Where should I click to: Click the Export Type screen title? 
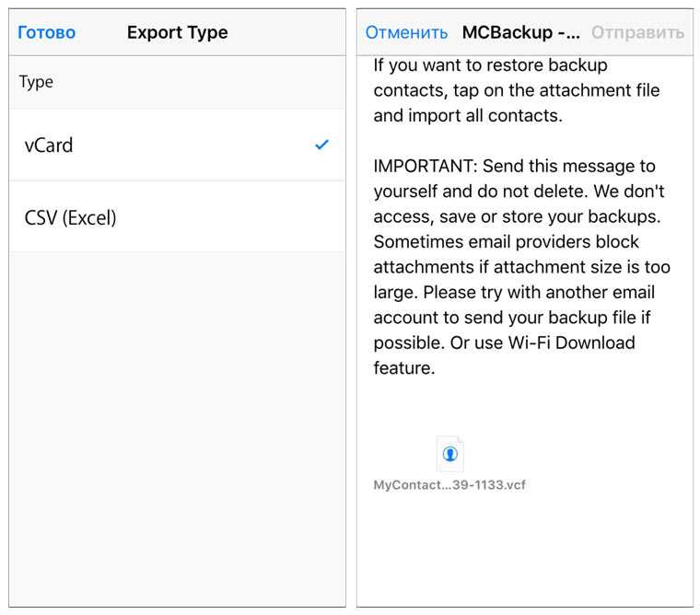click(177, 32)
